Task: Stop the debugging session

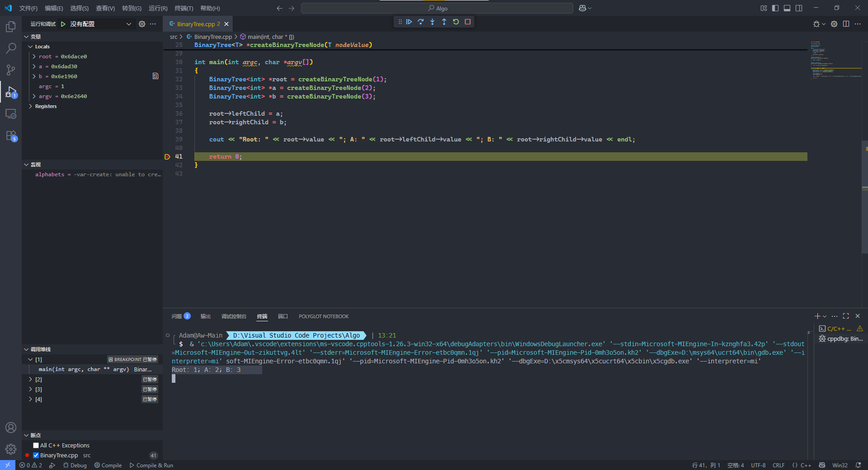Action: click(x=467, y=22)
